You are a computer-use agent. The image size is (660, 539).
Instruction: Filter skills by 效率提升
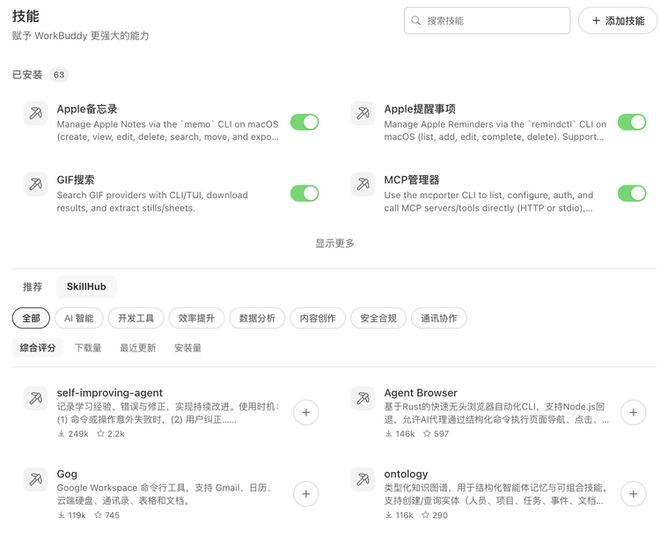tap(197, 318)
